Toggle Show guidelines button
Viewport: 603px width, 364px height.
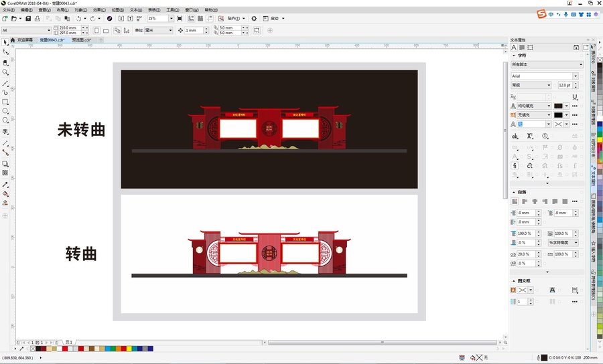pyautogui.click(x=210, y=19)
